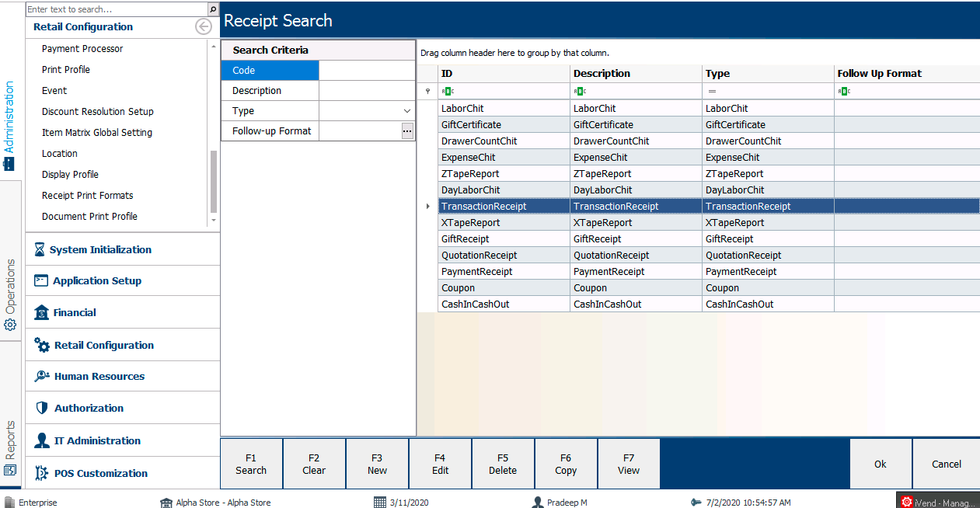Switch to the Administration side tab
Image resolution: width=980 pixels, height=508 pixels.
[x=9, y=126]
